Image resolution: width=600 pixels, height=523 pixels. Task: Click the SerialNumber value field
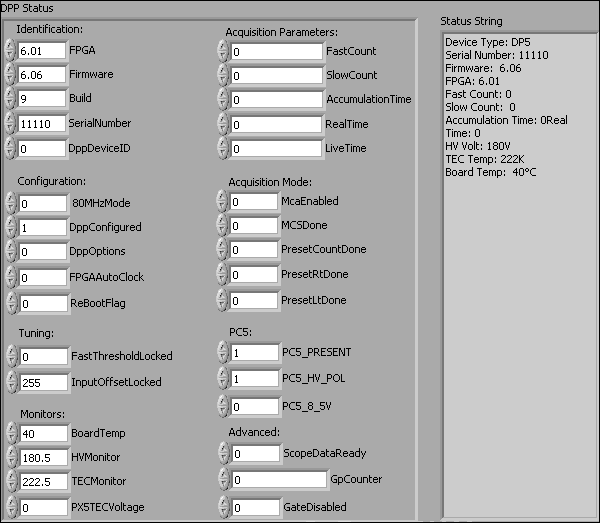click(41, 124)
